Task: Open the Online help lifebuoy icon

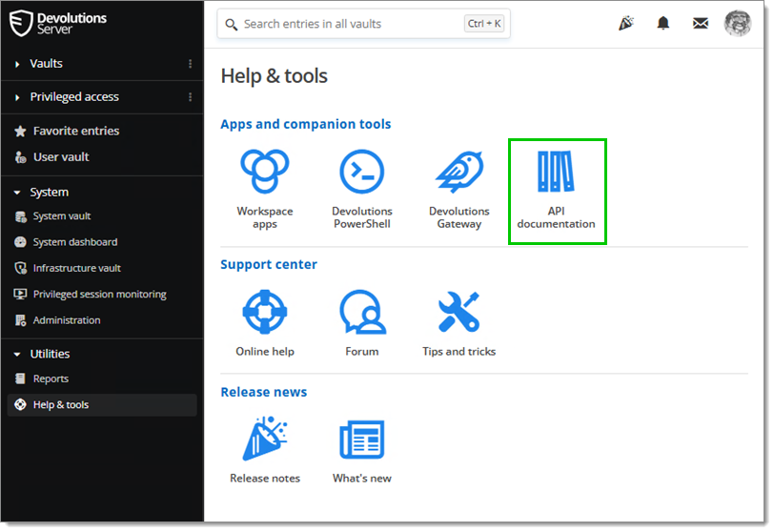Action: pos(265,312)
